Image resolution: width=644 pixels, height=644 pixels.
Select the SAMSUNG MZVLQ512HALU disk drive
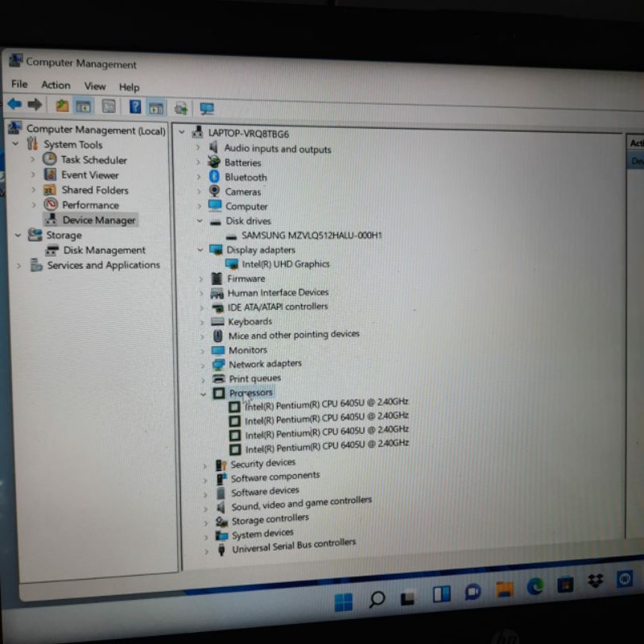312,235
